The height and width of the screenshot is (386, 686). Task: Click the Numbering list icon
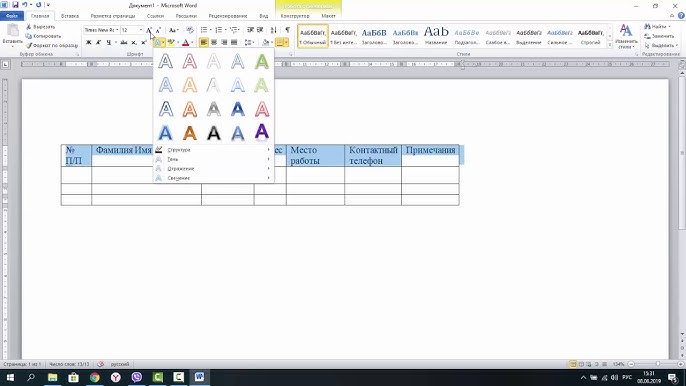[218, 30]
